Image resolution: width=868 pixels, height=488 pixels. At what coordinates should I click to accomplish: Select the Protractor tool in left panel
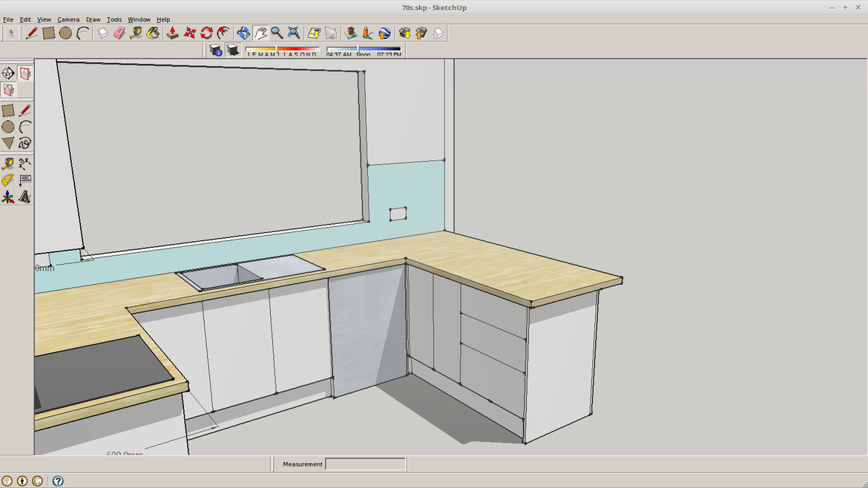point(8,180)
